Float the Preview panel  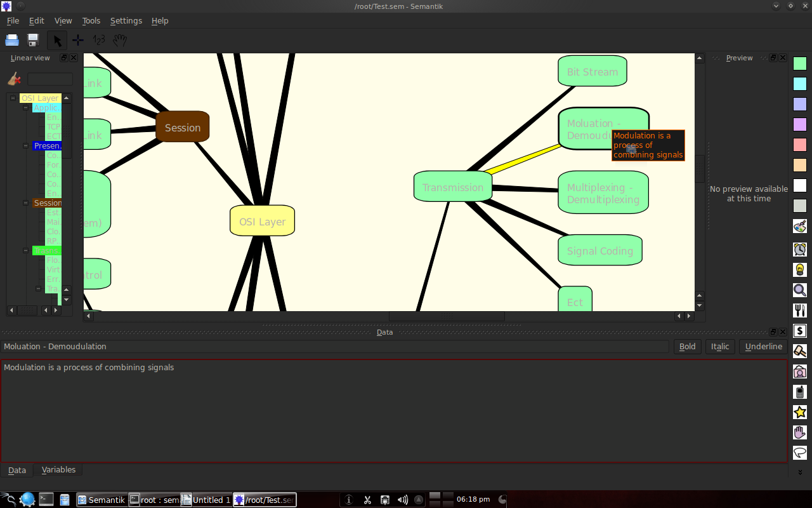[773, 58]
